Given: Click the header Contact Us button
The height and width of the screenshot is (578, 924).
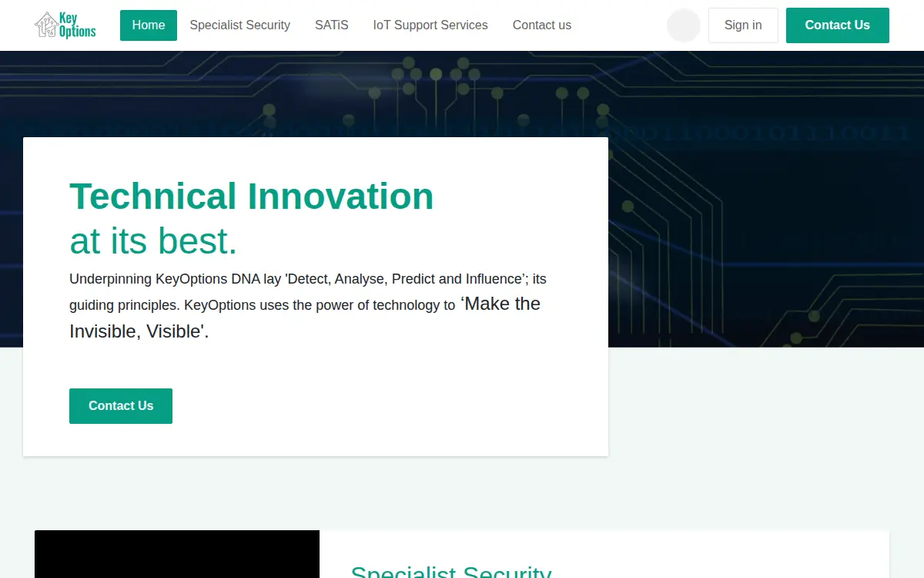Looking at the screenshot, I should (838, 25).
